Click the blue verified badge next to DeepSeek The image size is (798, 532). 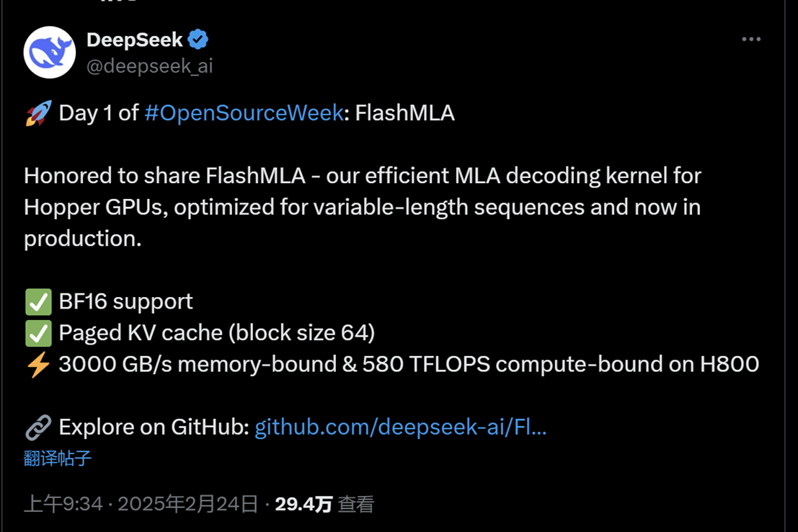coord(198,40)
